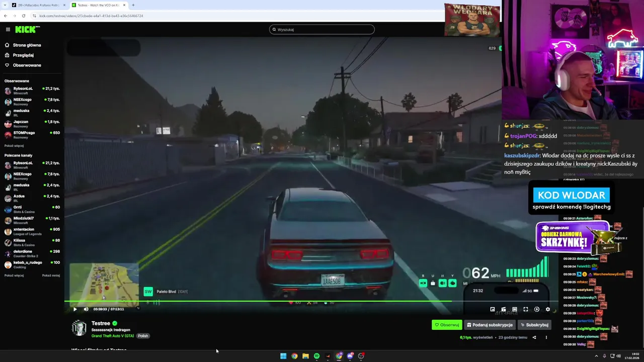Open Azdus recommended channel
The width and height of the screenshot is (644, 362).
point(32,198)
